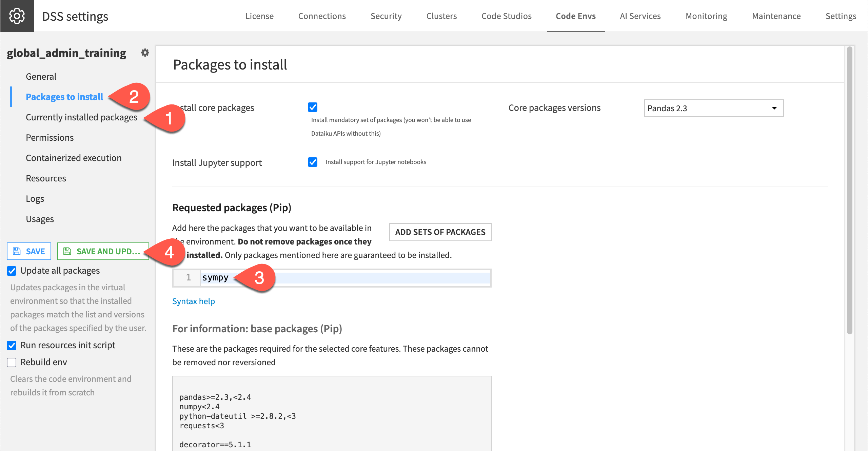The height and width of the screenshot is (451, 868).
Task: Switch to the Connections tab
Action: pos(322,16)
